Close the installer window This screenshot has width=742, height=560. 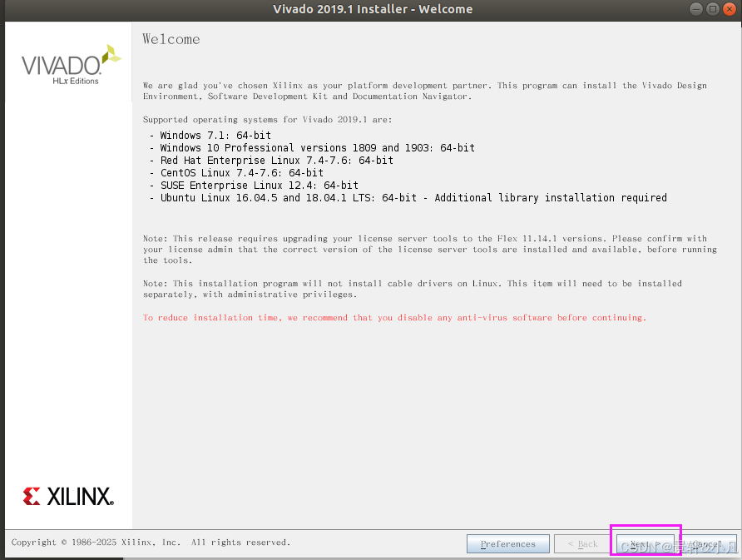tap(730, 9)
